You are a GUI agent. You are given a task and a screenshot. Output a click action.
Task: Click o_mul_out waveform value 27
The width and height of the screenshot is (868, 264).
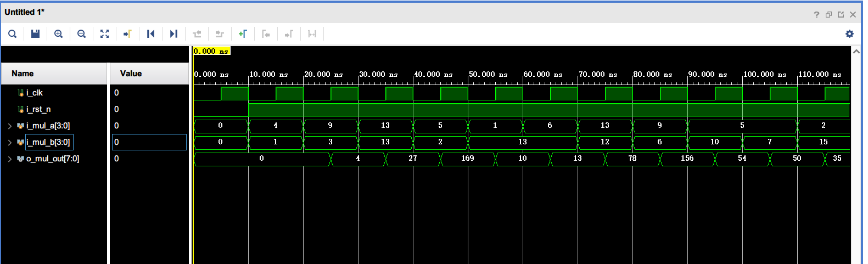click(413, 158)
